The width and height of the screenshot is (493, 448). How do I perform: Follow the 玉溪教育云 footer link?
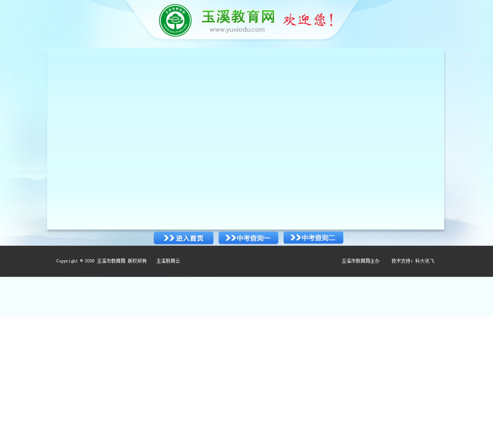point(168,261)
